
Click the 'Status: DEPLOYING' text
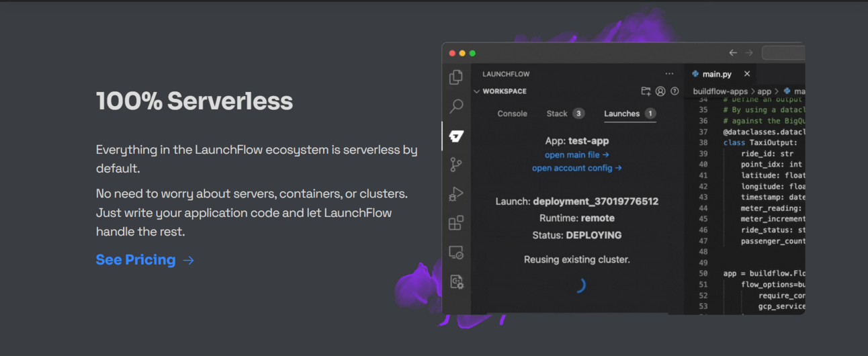(x=577, y=235)
